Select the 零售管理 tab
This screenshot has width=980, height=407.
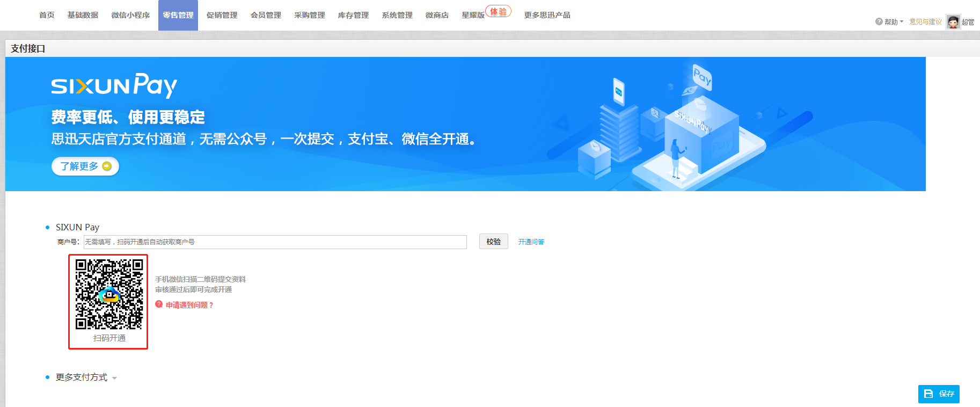(178, 15)
